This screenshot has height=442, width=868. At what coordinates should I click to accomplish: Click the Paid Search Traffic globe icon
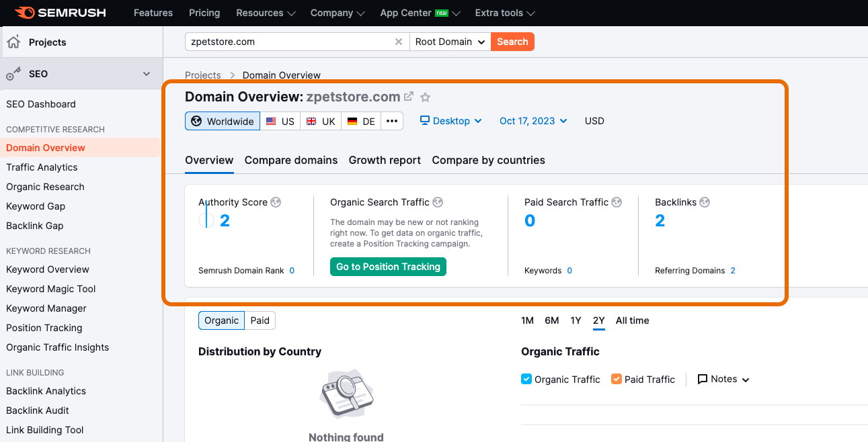point(617,202)
